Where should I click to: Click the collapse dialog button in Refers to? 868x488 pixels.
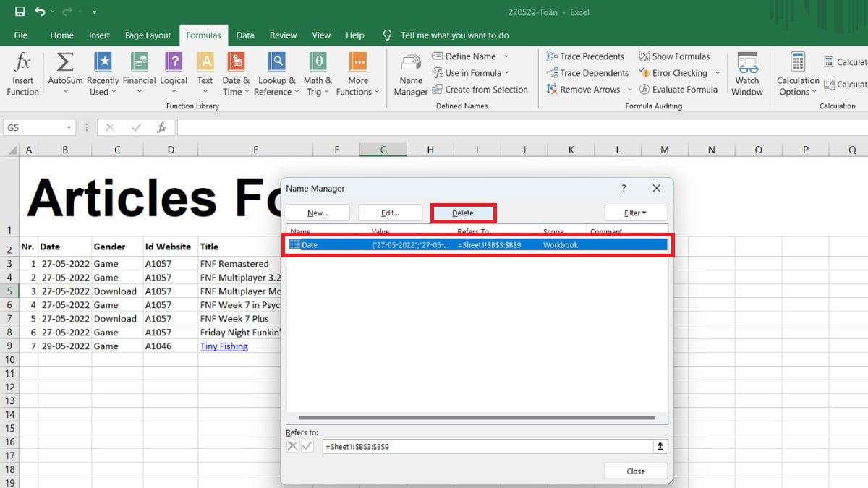point(660,447)
